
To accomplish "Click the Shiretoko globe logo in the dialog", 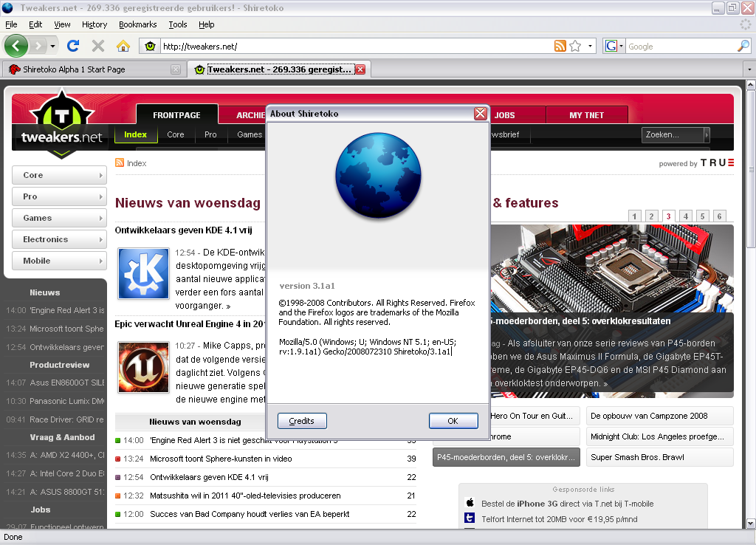I will point(378,176).
